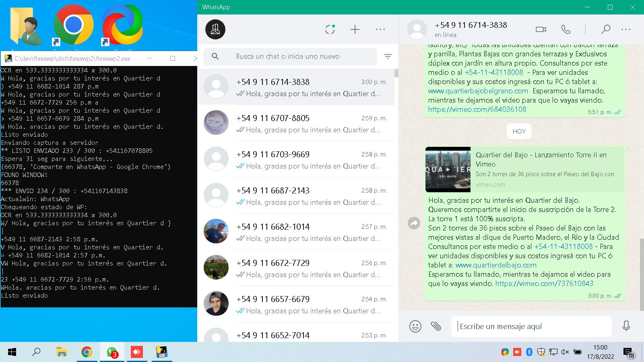Image resolution: width=644 pixels, height=362 pixels.
Task: Maximize the flexawp2.exe console window
Action: point(173,58)
